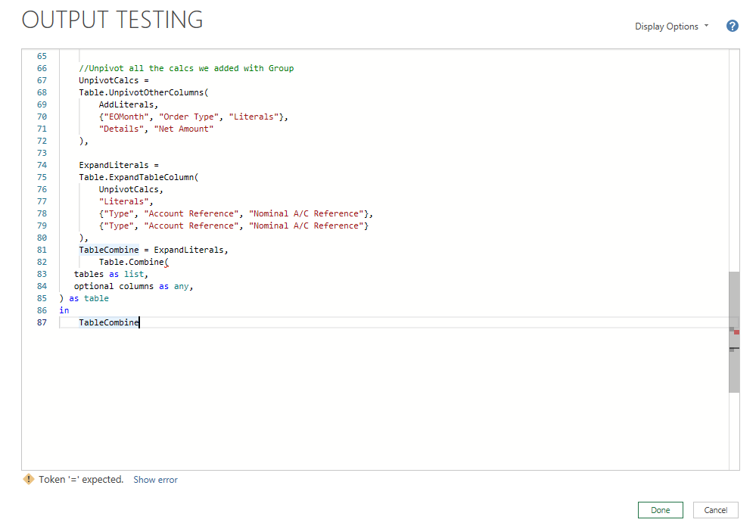Click the red error marker in the scrollbar
Viewport: 756px width, 532px height.
pos(736,331)
